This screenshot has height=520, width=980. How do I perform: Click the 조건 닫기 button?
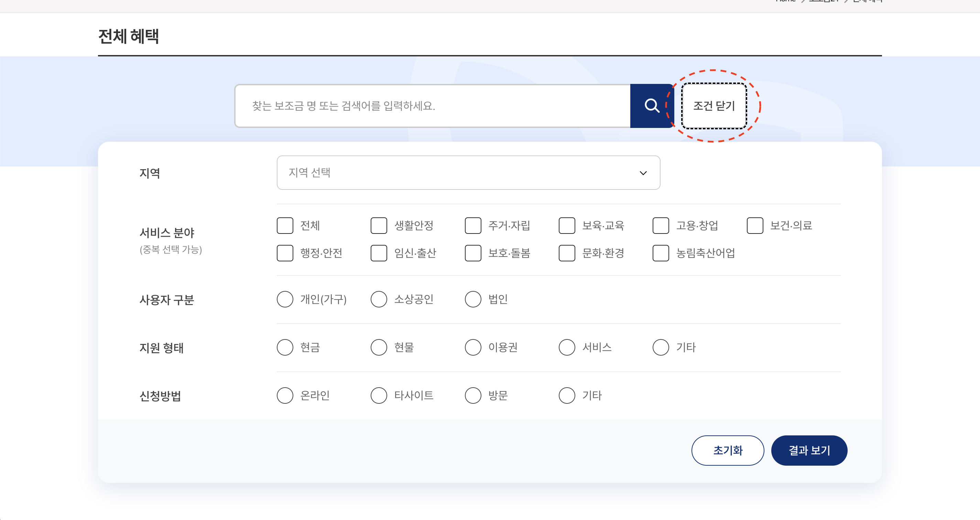(714, 106)
